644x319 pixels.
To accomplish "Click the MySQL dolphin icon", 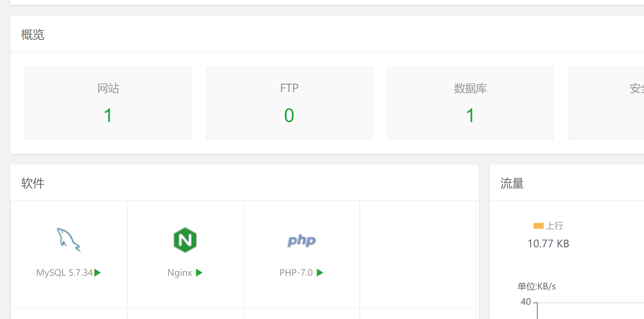I will pyautogui.click(x=68, y=240).
